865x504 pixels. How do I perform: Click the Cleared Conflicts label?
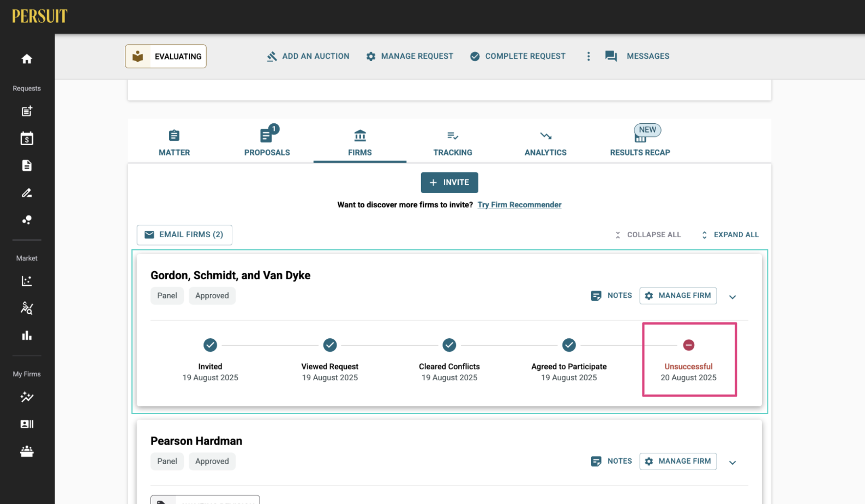click(x=449, y=367)
